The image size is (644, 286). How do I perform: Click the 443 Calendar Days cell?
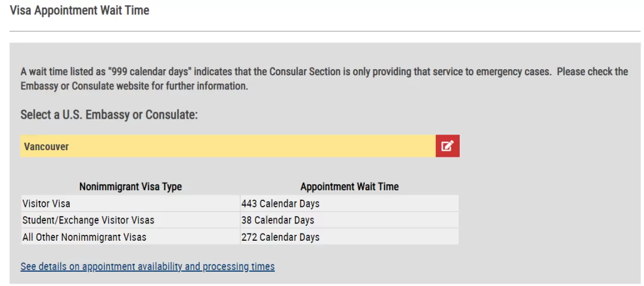click(349, 203)
